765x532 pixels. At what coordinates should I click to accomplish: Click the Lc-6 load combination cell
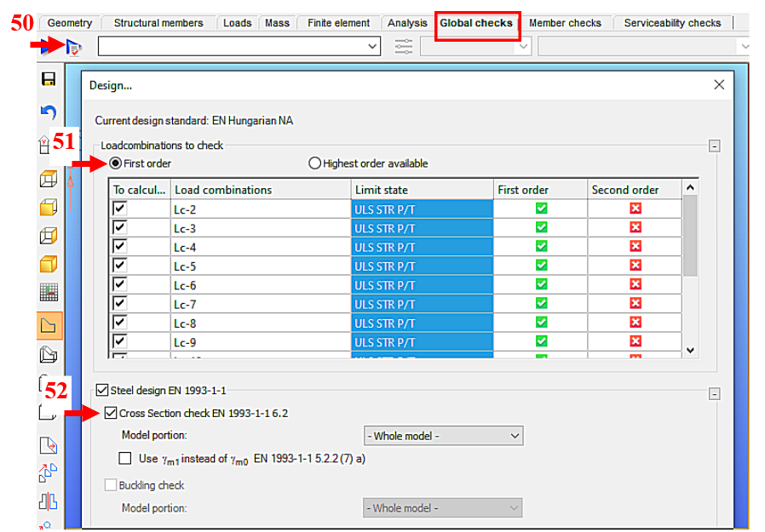coord(261,285)
